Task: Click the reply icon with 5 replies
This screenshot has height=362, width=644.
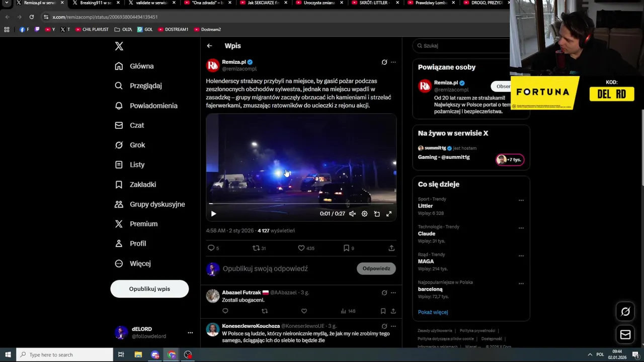Action: pyautogui.click(x=213, y=248)
